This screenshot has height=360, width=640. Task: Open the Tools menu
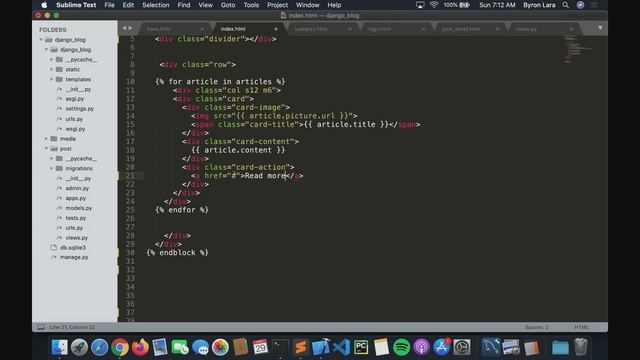(x=251, y=5)
